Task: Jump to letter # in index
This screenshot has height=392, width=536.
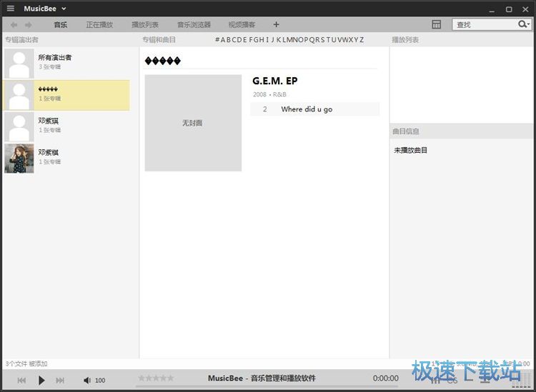Action: coord(217,39)
